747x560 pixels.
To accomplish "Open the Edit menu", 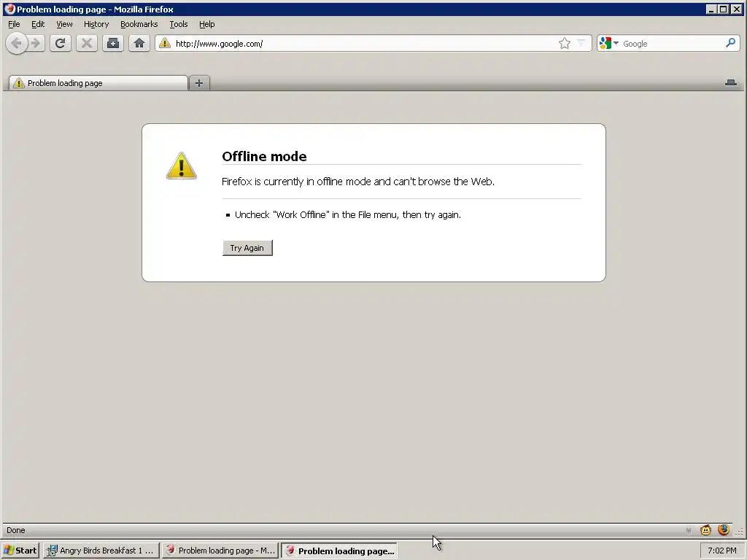I will click(38, 24).
